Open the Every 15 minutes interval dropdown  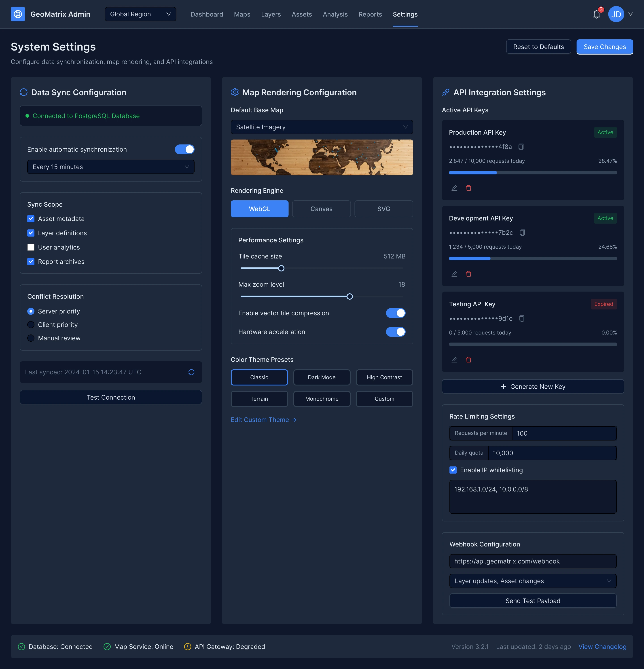click(x=110, y=167)
